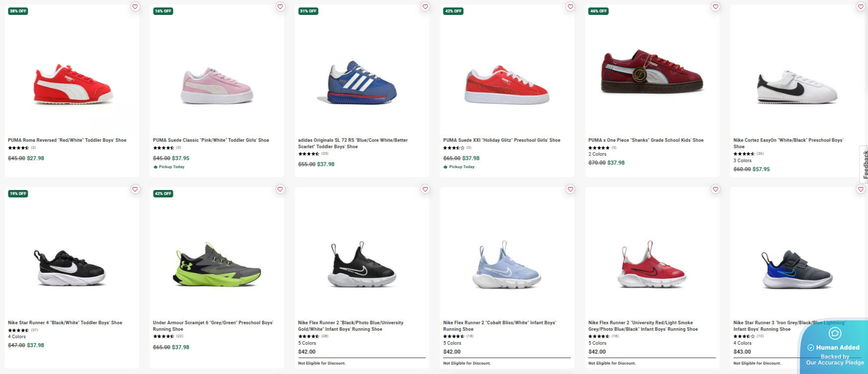Save Nike Cortez EasyOn with heart icon

tap(861, 7)
